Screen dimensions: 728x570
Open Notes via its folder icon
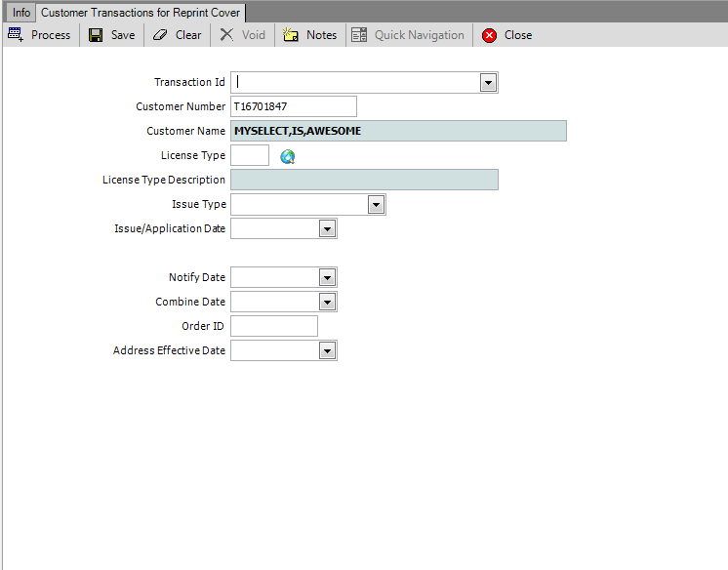point(291,35)
